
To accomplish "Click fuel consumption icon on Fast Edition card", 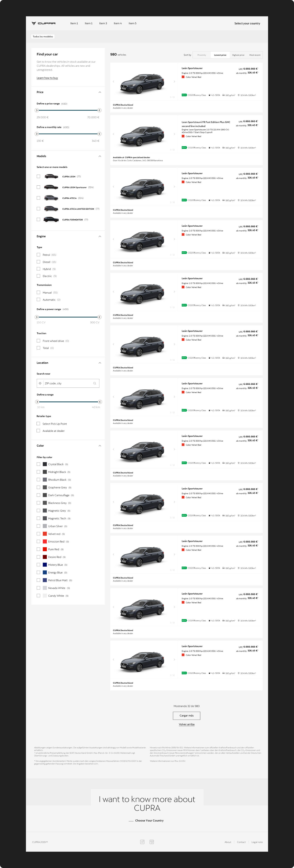I will tap(210, 148).
